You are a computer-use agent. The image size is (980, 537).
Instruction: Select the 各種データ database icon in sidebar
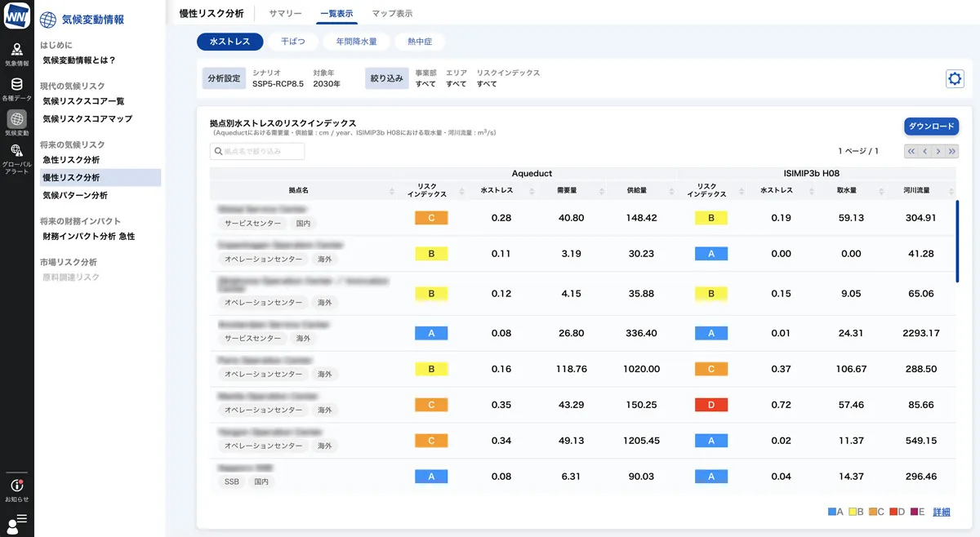click(16, 86)
